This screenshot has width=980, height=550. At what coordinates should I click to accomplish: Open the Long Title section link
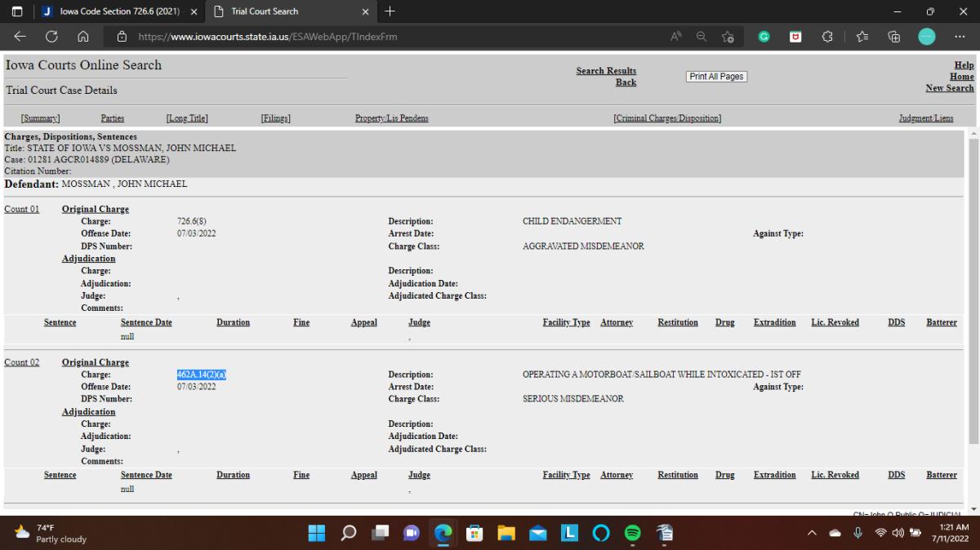pos(187,118)
